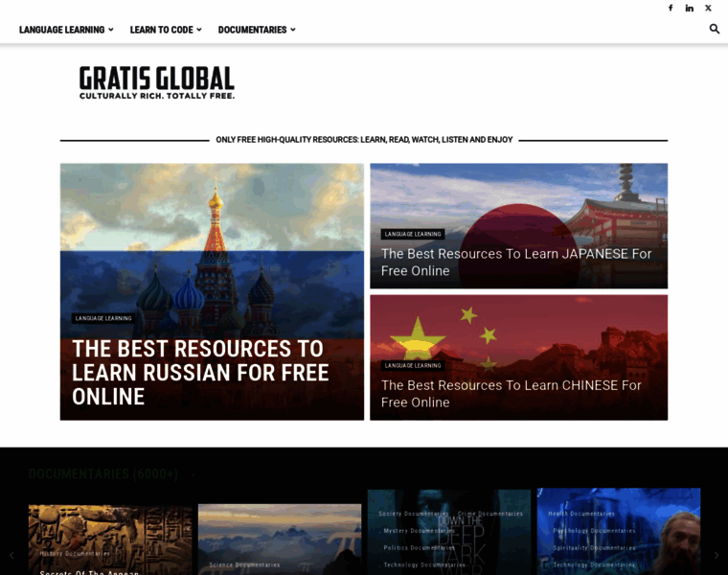Select the Science Documentaries category label
The height and width of the screenshot is (575, 728).
tap(245, 564)
